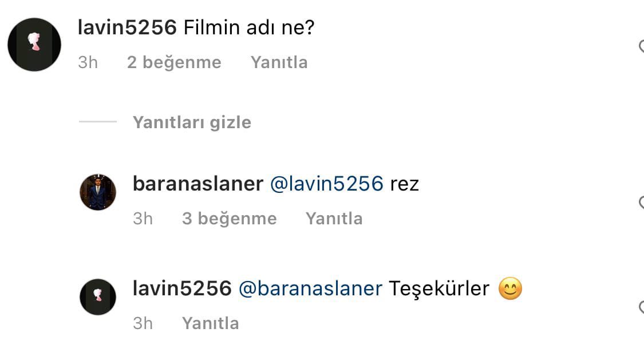Tap the heart icon next to the Teşekürler reply
This screenshot has height=364, width=644.
pyautogui.click(x=642, y=307)
